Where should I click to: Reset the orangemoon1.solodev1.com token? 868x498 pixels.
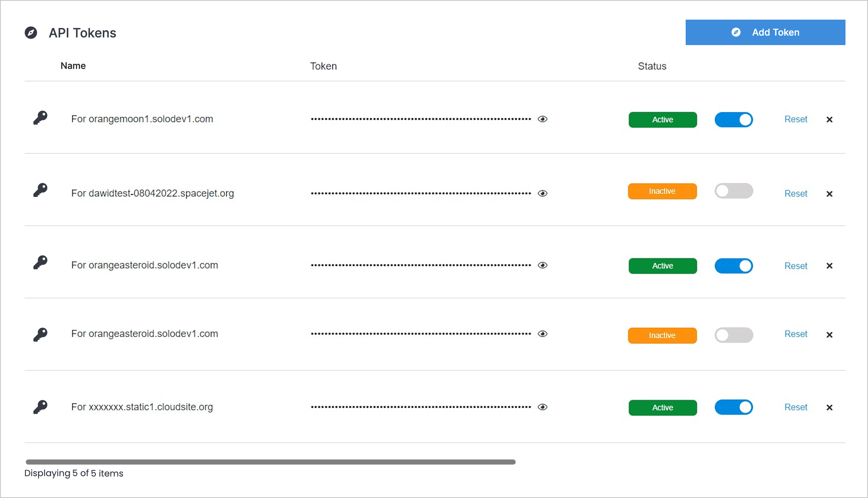point(796,119)
